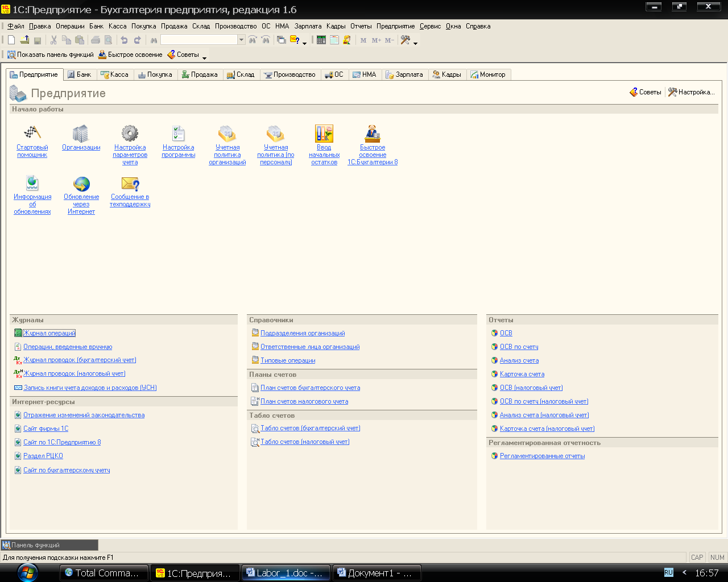The height and width of the screenshot is (582, 728).
Task: Open Информация об обновлениях icon
Action: (32, 183)
